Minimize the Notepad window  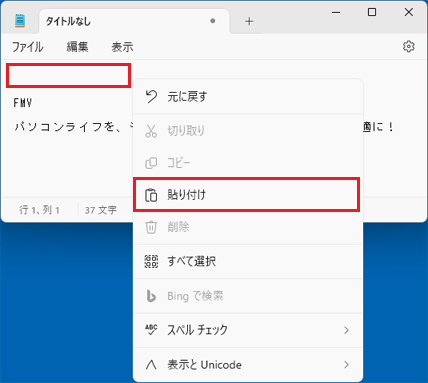point(336,13)
